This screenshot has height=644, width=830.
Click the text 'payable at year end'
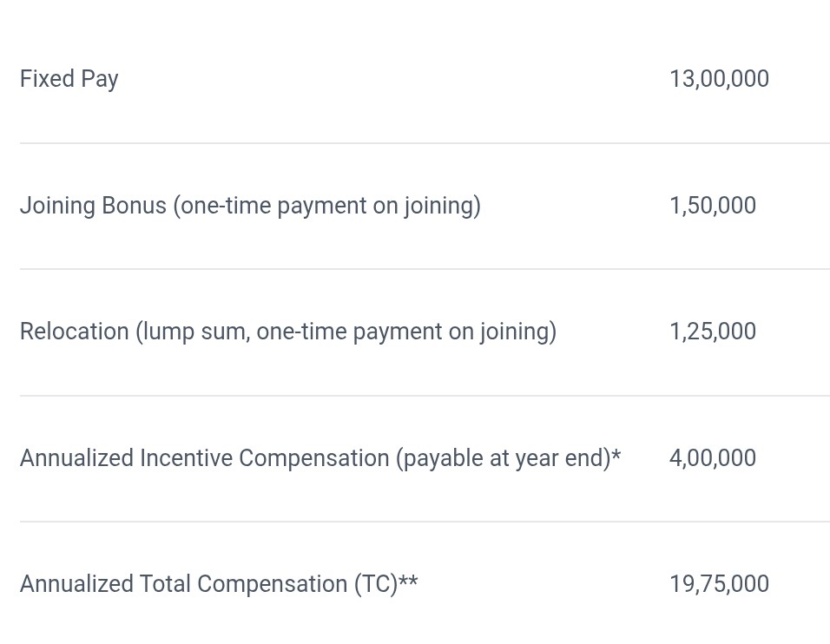click(504, 458)
